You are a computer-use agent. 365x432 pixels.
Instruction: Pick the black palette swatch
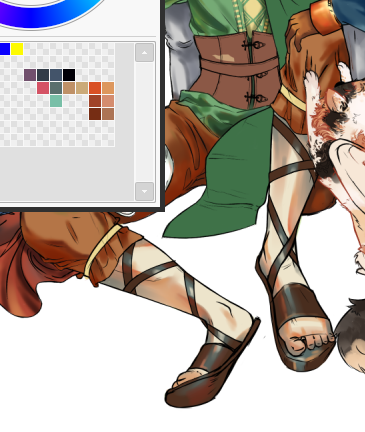(x=69, y=75)
